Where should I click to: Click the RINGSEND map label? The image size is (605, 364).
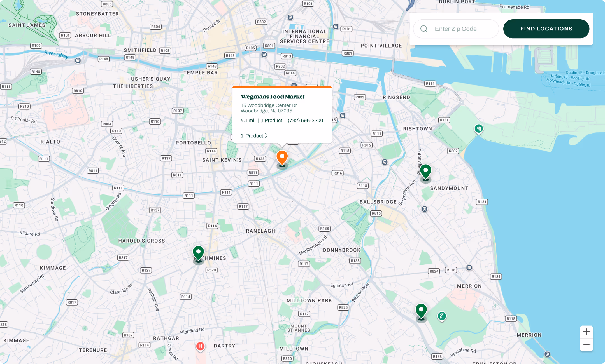coord(396,97)
